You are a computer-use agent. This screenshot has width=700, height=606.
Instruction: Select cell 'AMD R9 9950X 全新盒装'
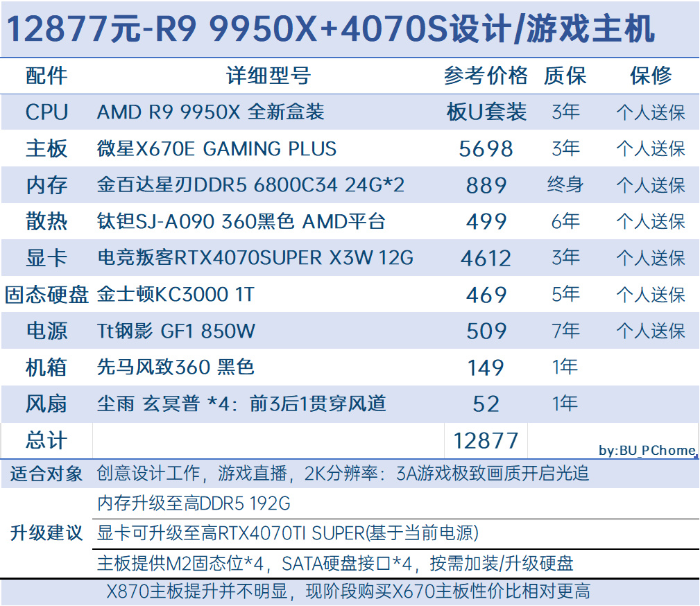click(x=211, y=112)
